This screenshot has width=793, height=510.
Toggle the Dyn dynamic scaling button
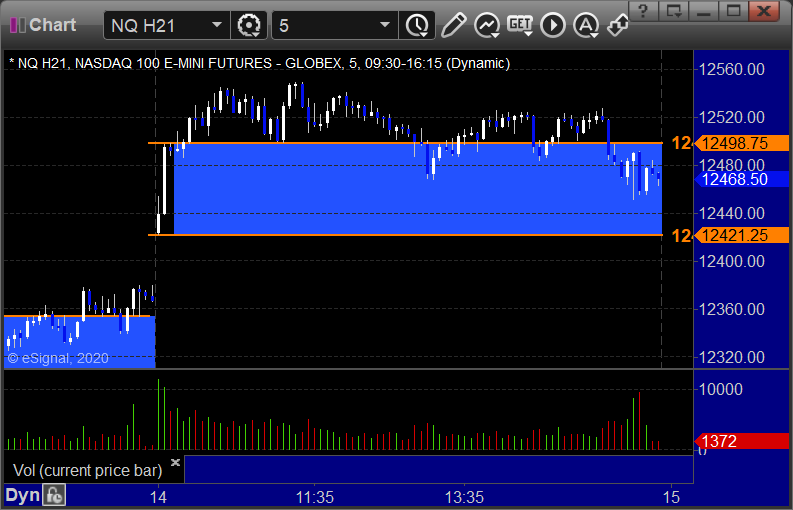(x=22, y=495)
